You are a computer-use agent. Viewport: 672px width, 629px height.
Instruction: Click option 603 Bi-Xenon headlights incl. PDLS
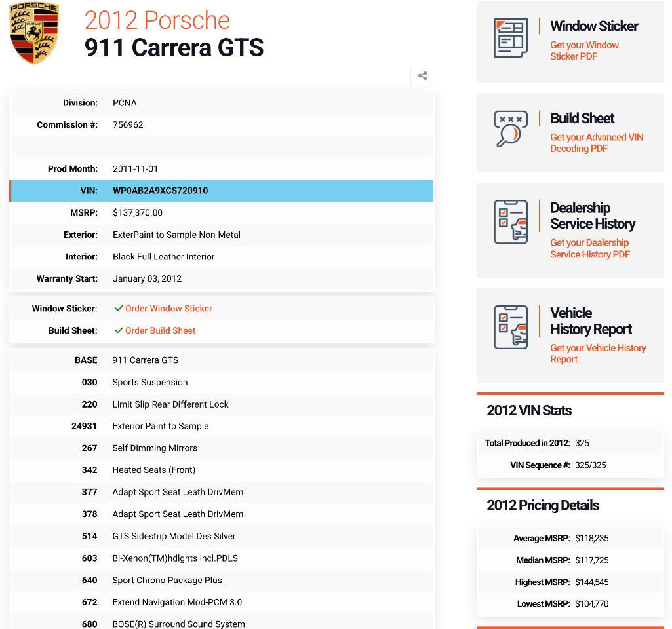point(222,558)
